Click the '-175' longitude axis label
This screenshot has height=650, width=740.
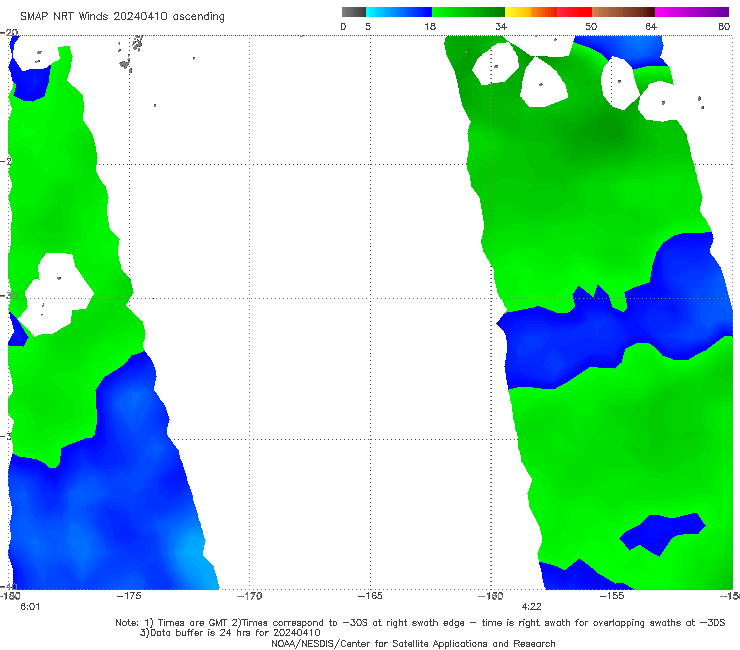click(129, 596)
